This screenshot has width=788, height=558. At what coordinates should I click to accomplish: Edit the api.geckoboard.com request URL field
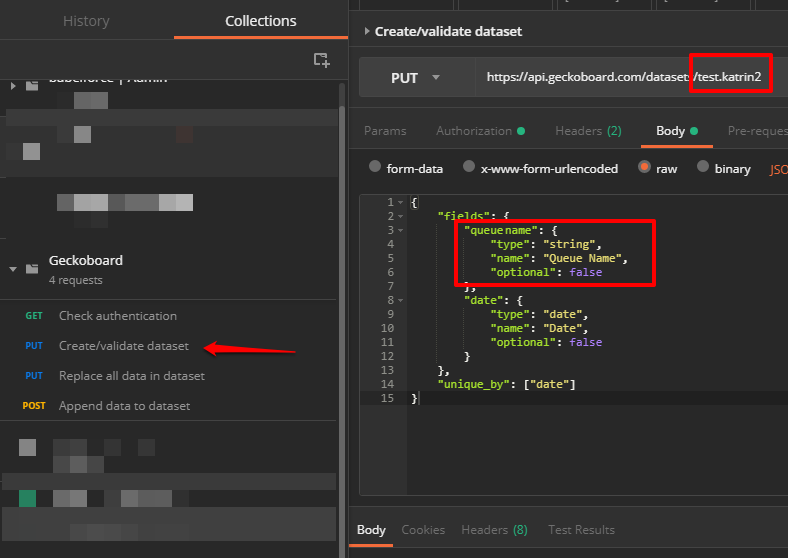click(623, 77)
